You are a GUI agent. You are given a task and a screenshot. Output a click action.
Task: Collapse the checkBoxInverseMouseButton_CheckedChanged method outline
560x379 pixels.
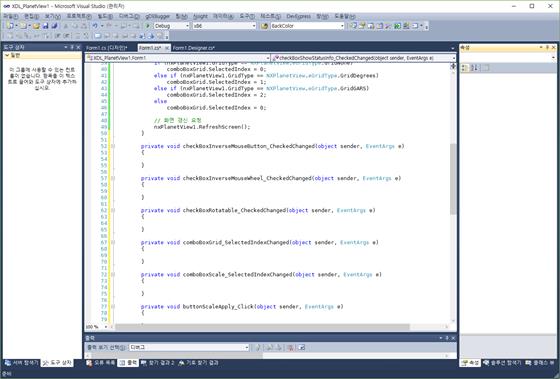tap(113, 146)
